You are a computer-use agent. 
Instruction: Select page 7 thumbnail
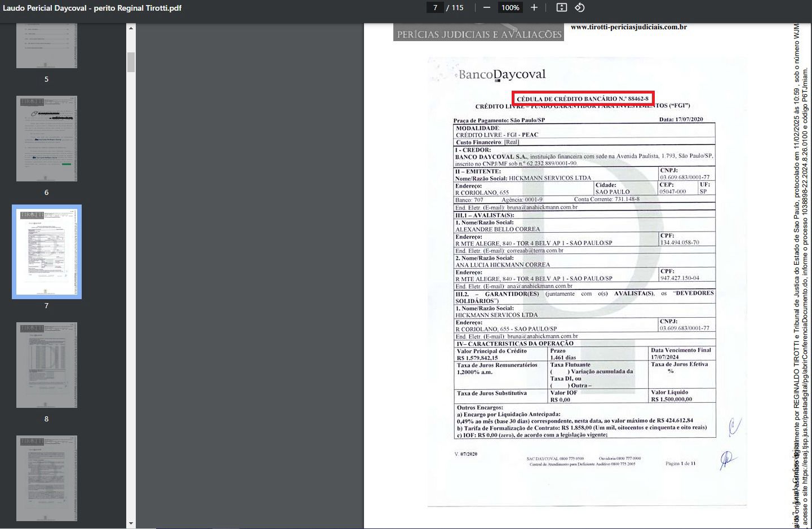click(x=47, y=252)
